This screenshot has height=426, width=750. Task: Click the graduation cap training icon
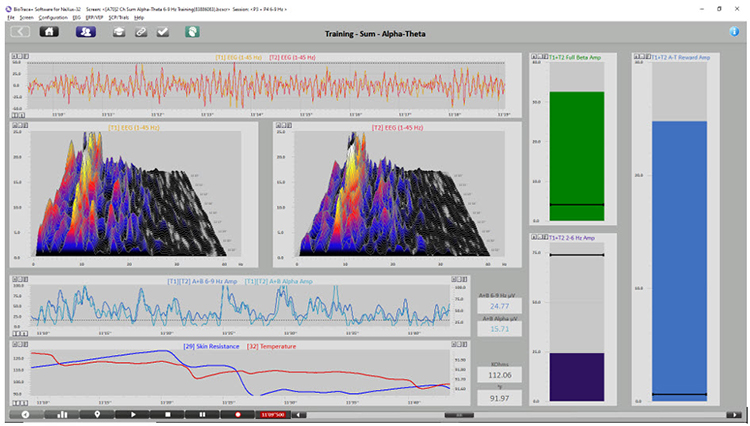[117, 32]
